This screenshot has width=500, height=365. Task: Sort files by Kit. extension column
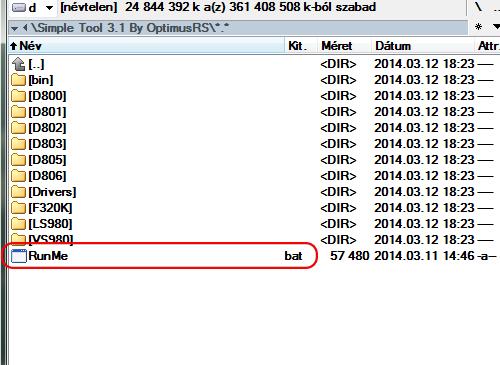[x=301, y=46]
